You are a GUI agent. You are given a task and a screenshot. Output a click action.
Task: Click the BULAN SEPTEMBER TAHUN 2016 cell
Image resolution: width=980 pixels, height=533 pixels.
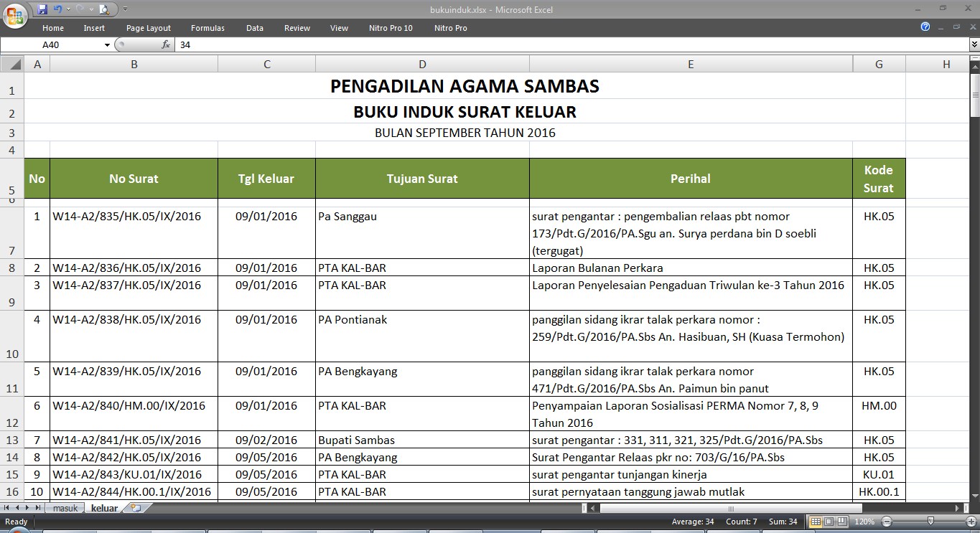465,133
